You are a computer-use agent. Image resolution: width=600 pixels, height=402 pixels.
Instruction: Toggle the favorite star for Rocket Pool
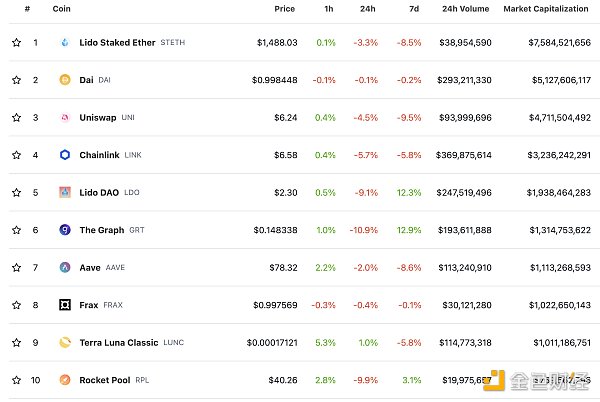[16, 380]
